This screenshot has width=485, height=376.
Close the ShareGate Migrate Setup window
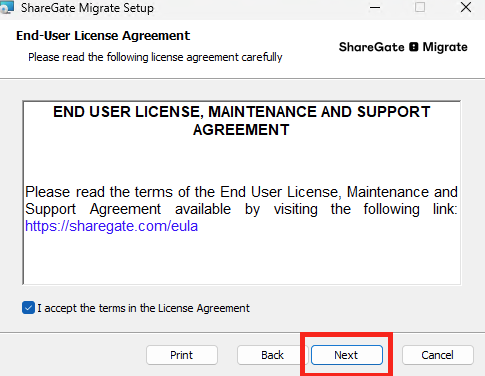pos(466,7)
